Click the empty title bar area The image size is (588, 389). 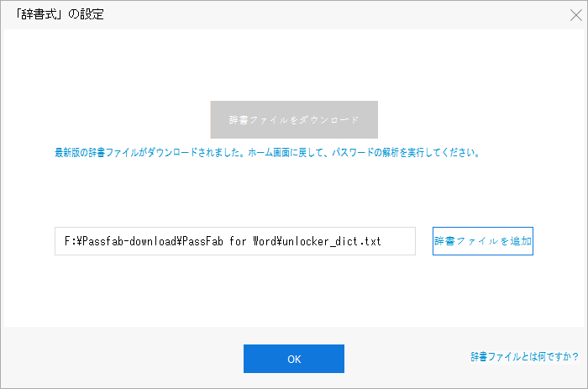[x=336, y=14]
